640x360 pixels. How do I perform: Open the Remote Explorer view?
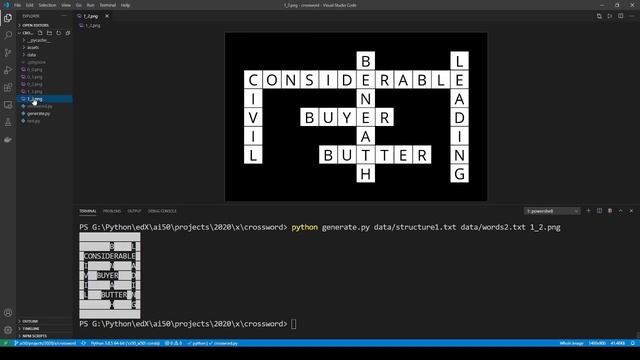point(8,105)
